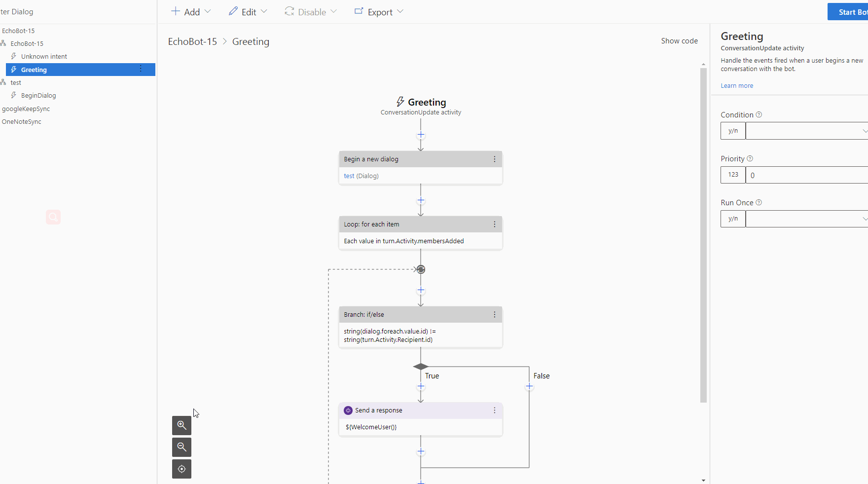This screenshot has width=868, height=484.
Task: Add action below Send a response node
Action: coord(421,451)
